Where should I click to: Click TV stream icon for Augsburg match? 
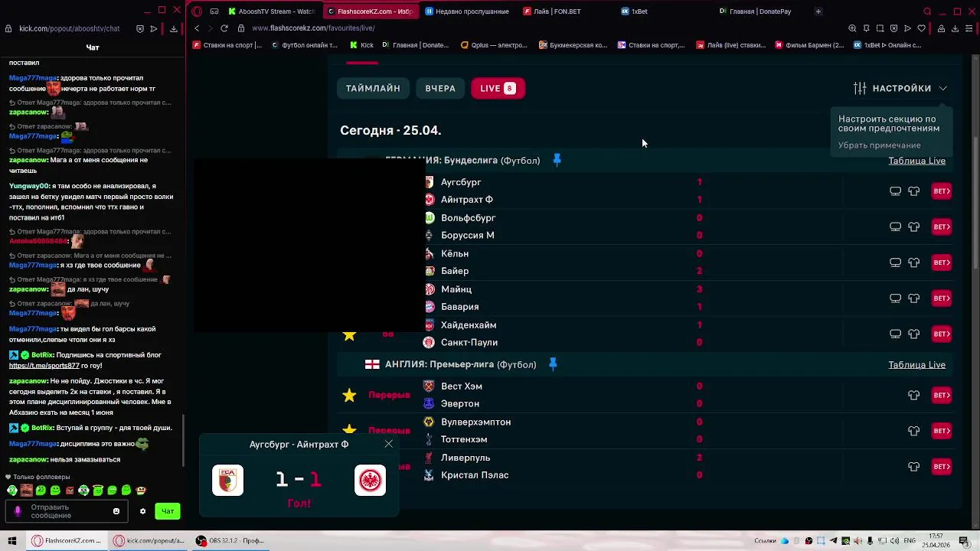tap(895, 191)
